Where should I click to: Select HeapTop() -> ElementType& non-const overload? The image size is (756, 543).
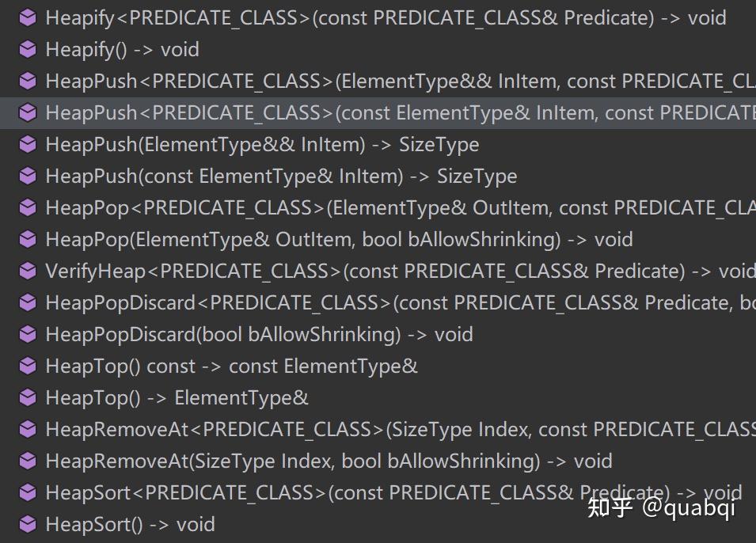click(177, 398)
